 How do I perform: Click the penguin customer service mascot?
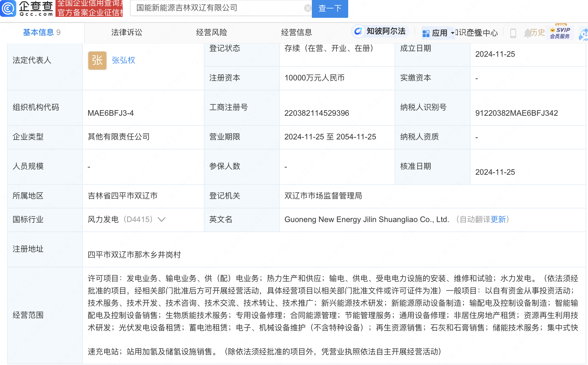coord(584,34)
